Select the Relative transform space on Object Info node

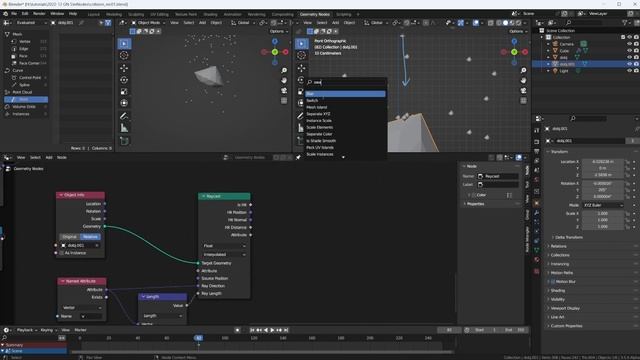[x=91, y=237]
